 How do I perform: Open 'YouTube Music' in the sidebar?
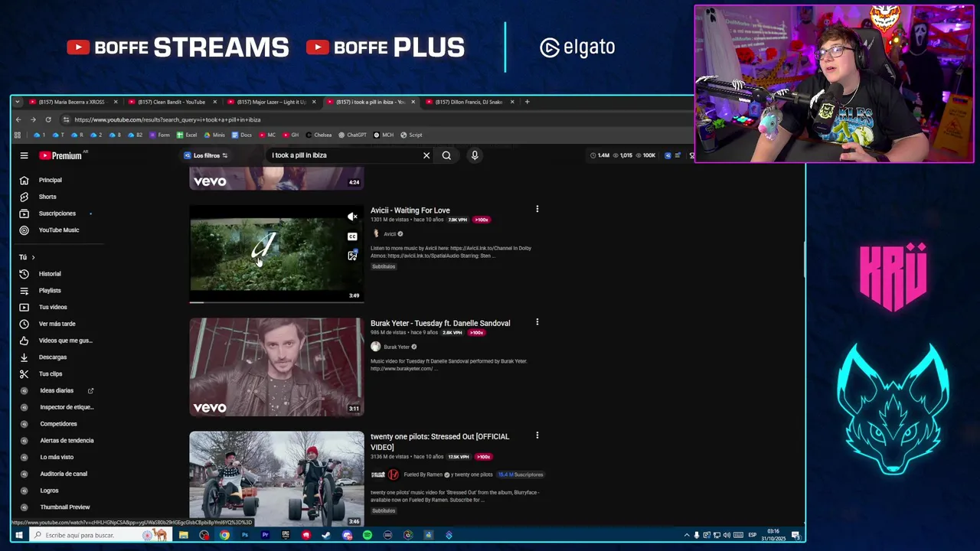coord(59,230)
